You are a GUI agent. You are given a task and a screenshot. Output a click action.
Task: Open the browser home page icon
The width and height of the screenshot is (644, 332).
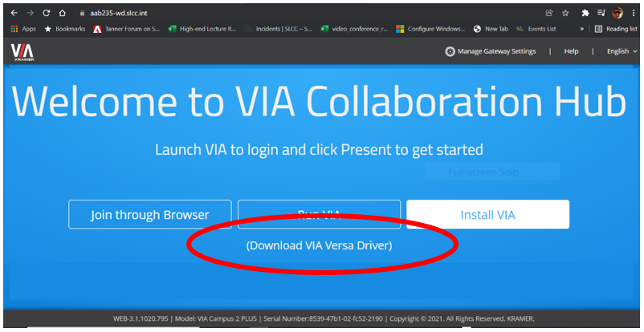pyautogui.click(x=62, y=13)
